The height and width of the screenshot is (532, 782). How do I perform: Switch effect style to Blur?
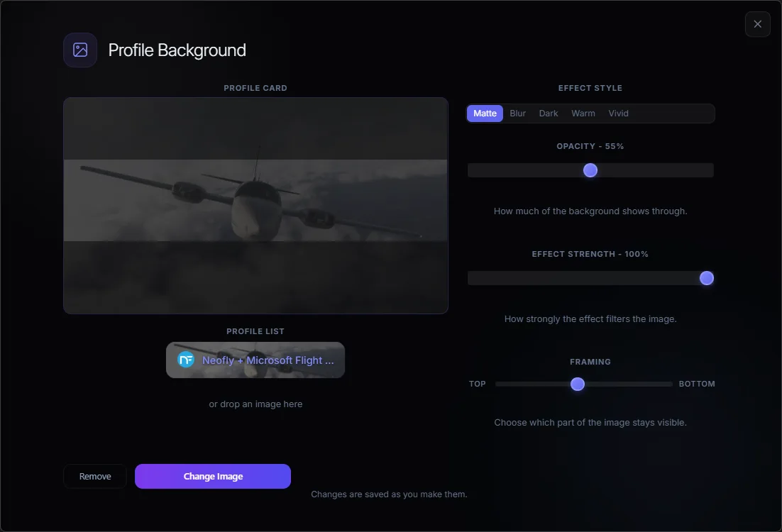tap(518, 113)
